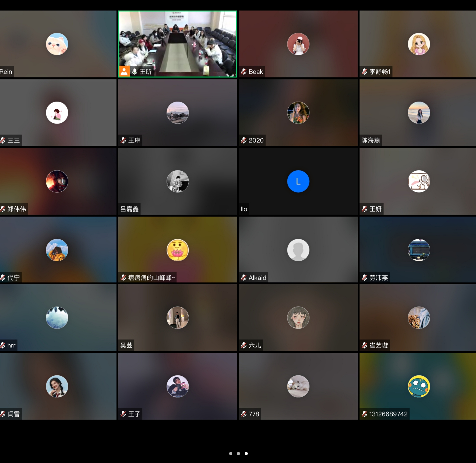Image resolution: width=476 pixels, height=463 pixels.
Task: Click the blue L avatar of llo
Action: (298, 181)
